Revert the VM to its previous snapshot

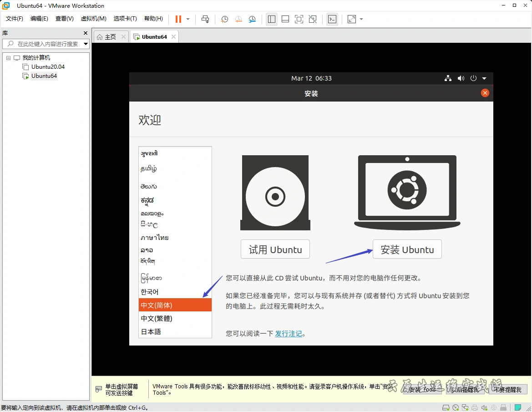point(238,19)
